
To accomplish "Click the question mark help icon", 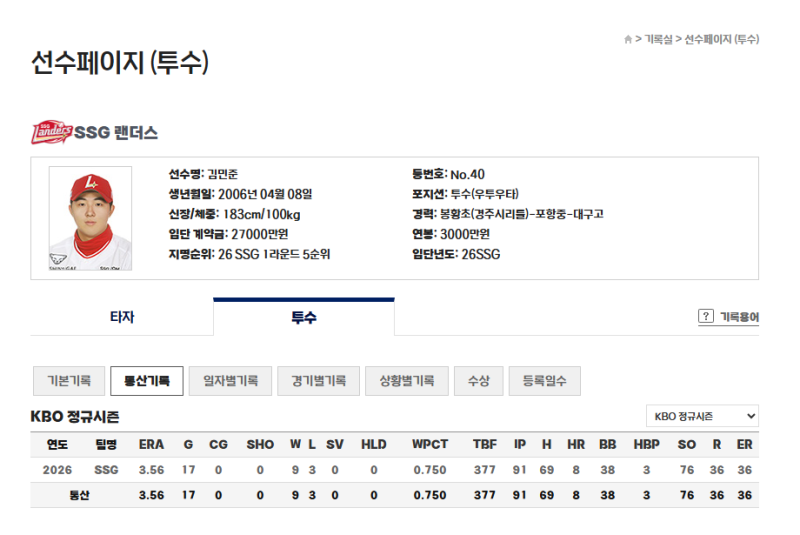I will [706, 316].
